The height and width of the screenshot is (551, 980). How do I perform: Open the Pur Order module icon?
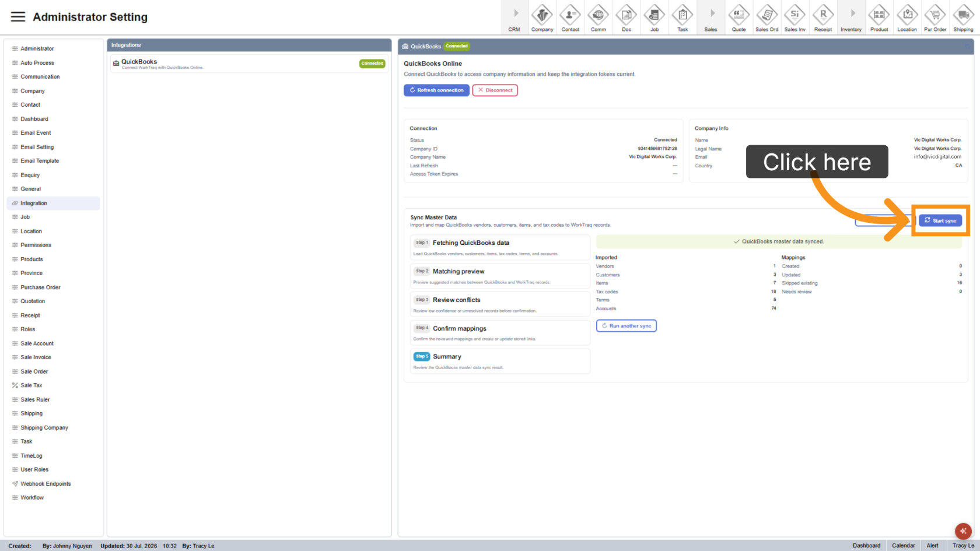click(935, 17)
